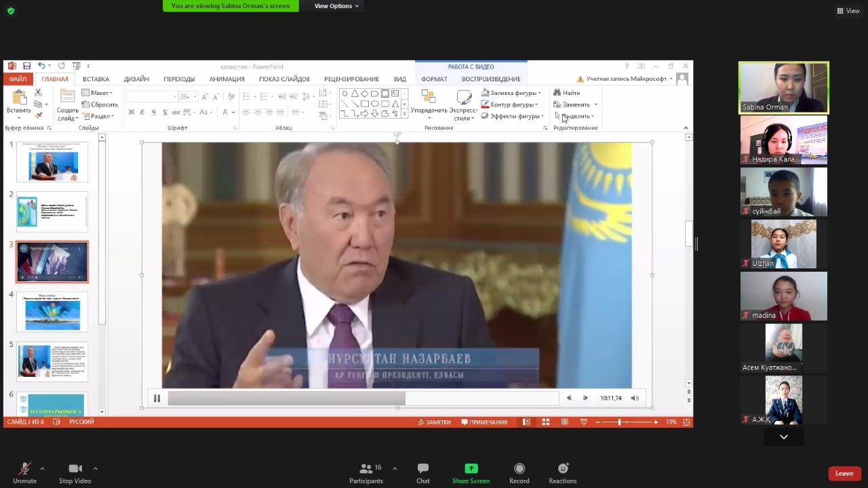Expand the View Options dropdown
The width and height of the screenshot is (868, 488).
[336, 6]
